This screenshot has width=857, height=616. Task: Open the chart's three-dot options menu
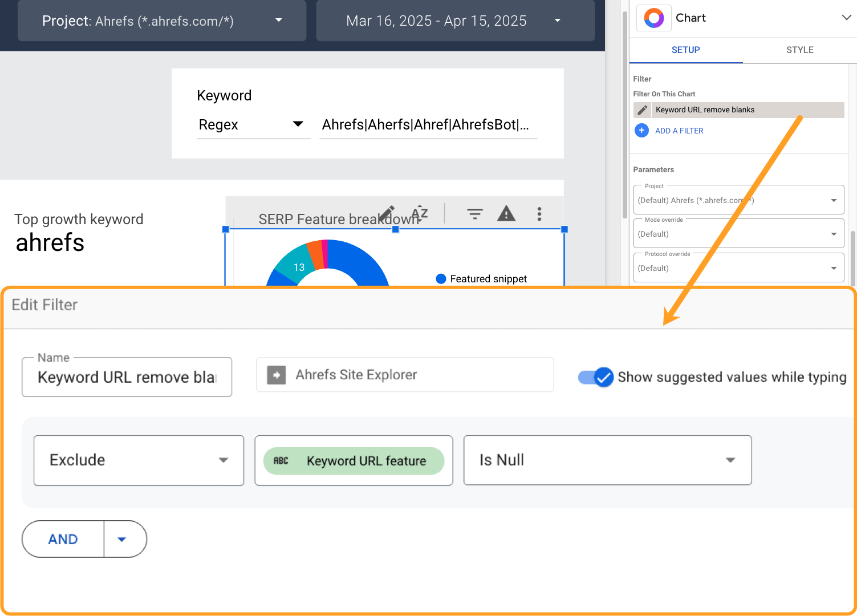pos(539,213)
